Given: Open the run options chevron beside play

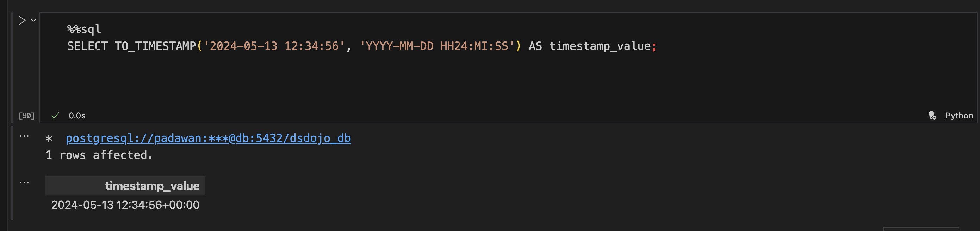Looking at the screenshot, I should tap(33, 20).
